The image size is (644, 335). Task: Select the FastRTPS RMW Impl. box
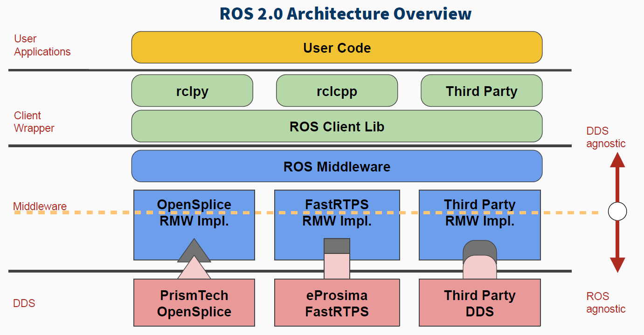pos(337,225)
